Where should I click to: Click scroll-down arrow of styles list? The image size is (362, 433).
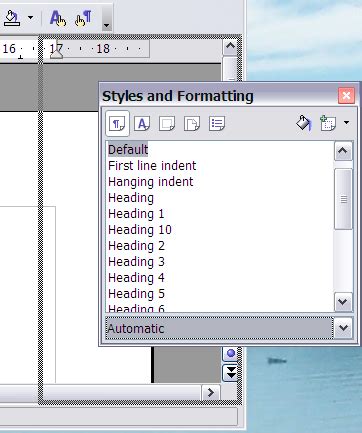tap(343, 302)
